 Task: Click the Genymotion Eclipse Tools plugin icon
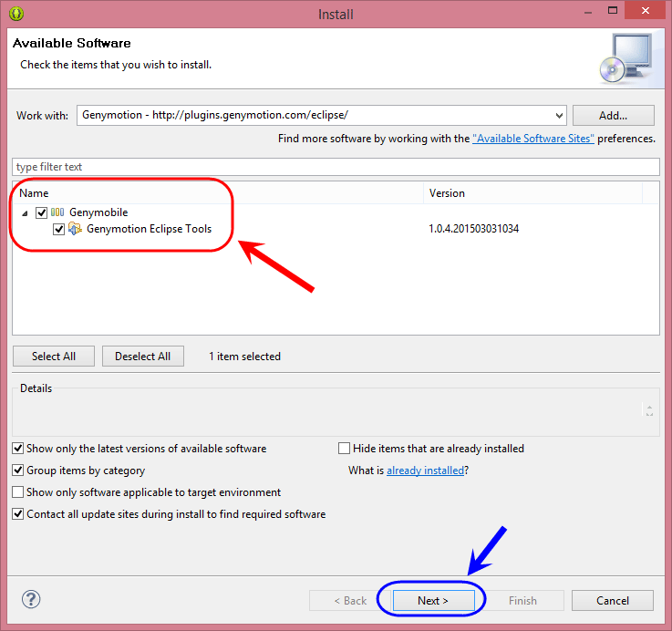75,229
